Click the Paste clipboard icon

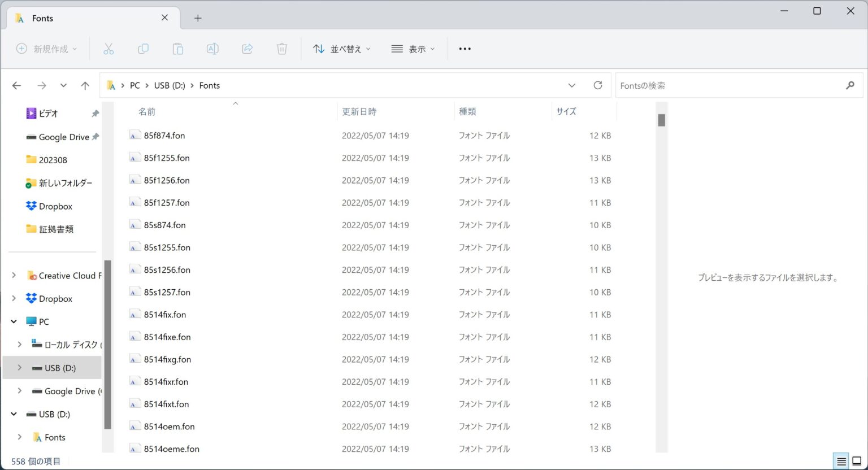click(x=177, y=49)
